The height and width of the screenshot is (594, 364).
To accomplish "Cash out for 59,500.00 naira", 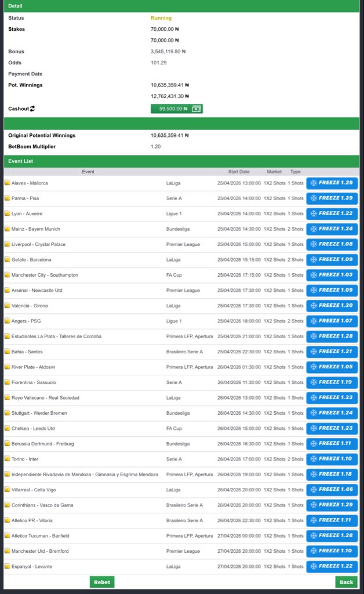I will pos(177,109).
